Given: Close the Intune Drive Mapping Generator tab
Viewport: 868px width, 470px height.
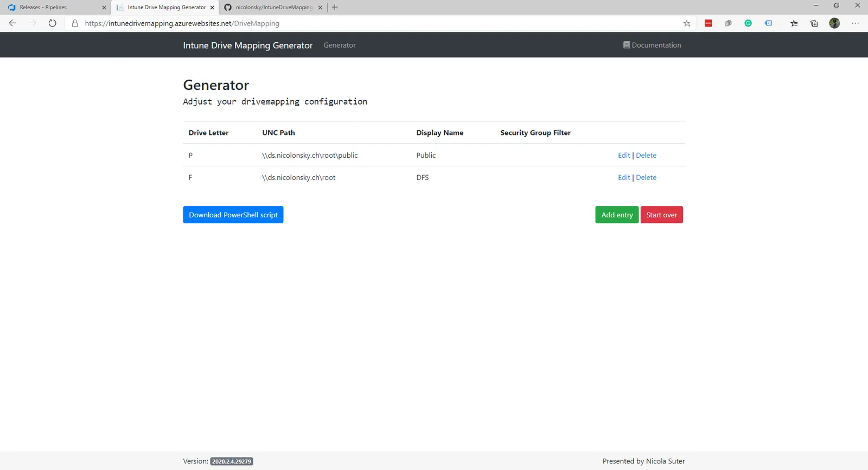Looking at the screenshot, I should point(212,8).
